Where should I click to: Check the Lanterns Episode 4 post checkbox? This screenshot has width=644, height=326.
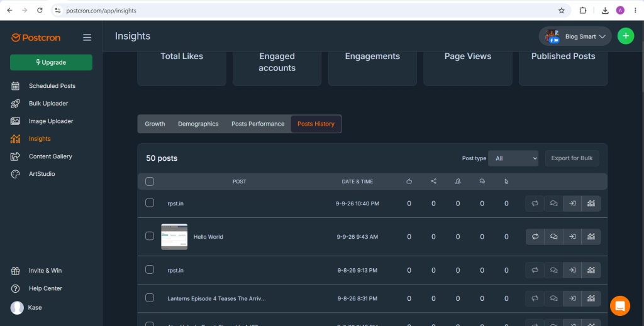tap(150, 298)
